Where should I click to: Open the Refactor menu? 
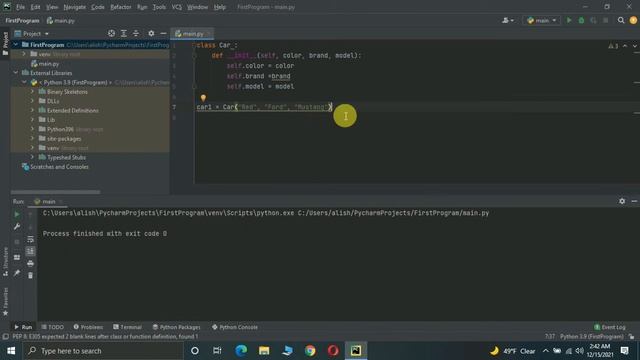(120, 7)
